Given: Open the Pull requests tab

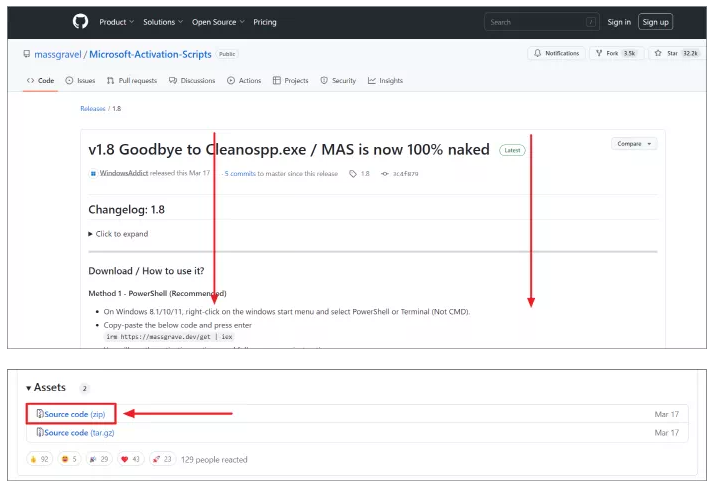Looking at the screenshot, I should pos(132,80).
